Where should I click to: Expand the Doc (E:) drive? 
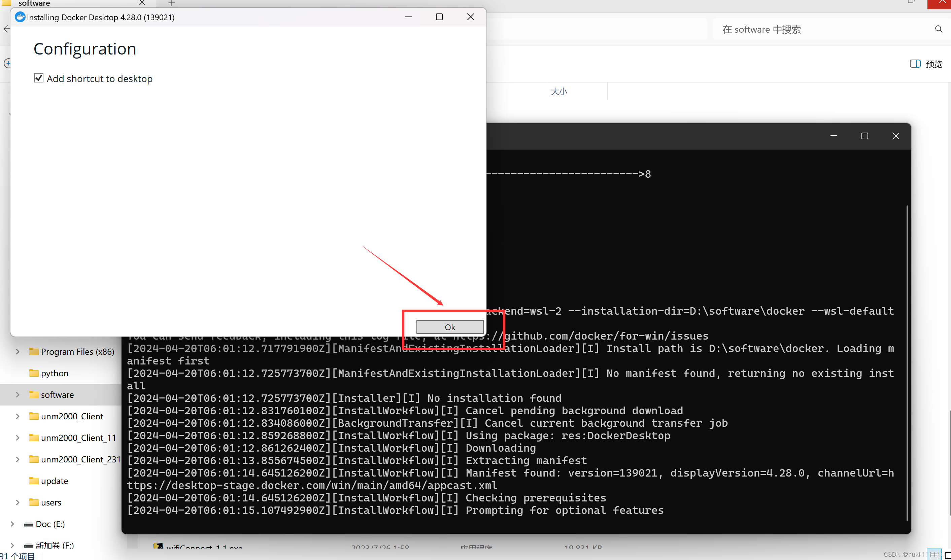pos(12,523)
